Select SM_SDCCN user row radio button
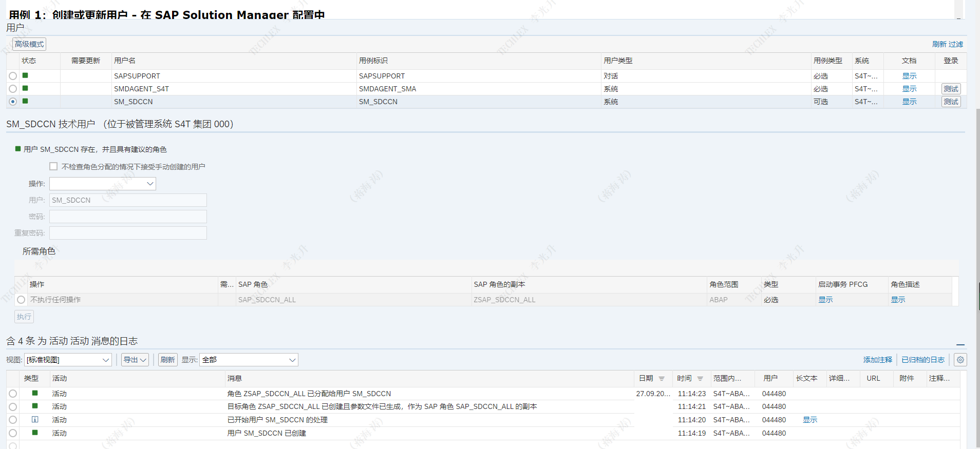The width and height of the screenshot is (980, 449). tap(13, 102)
